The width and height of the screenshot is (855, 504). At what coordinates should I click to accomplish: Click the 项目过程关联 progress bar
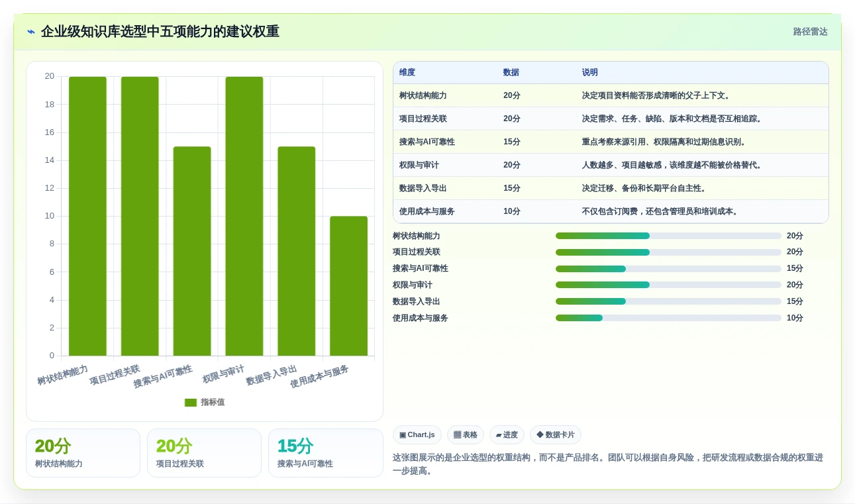[x=668, y=252]
